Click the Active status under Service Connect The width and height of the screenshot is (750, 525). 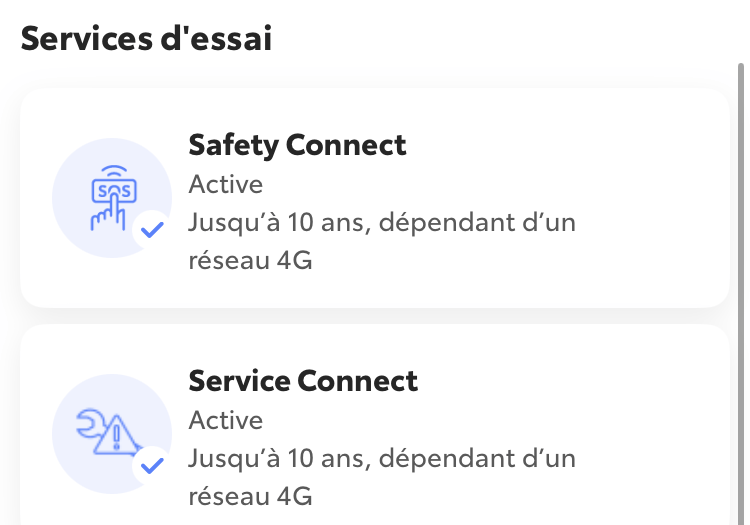226,420
